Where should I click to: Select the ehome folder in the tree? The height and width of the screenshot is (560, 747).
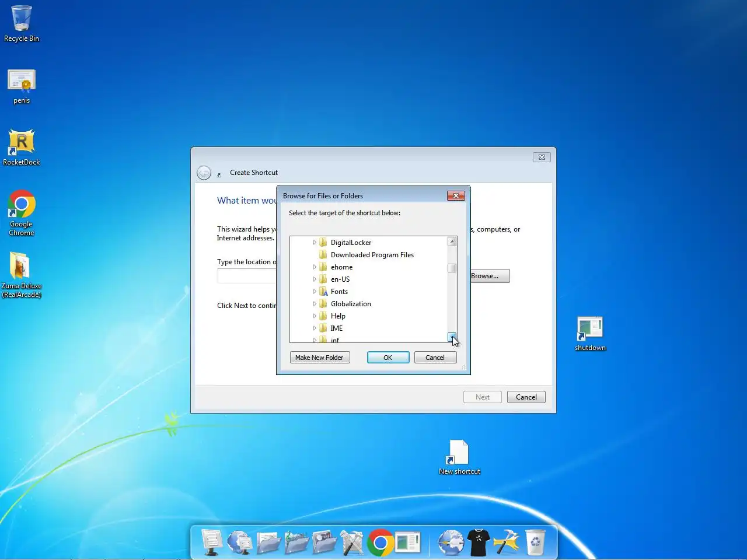click(341, 267)
